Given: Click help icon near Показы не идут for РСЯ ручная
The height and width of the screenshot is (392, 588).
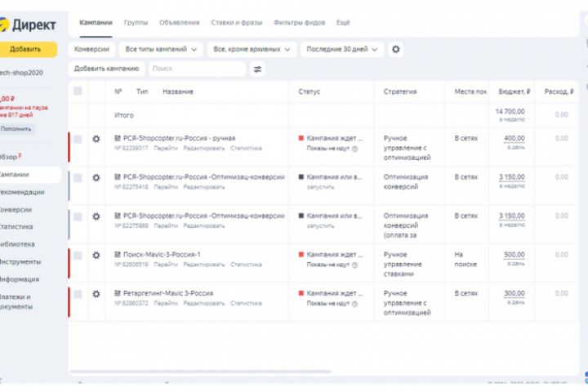Looking at the screenshot, I should (354, 149).
